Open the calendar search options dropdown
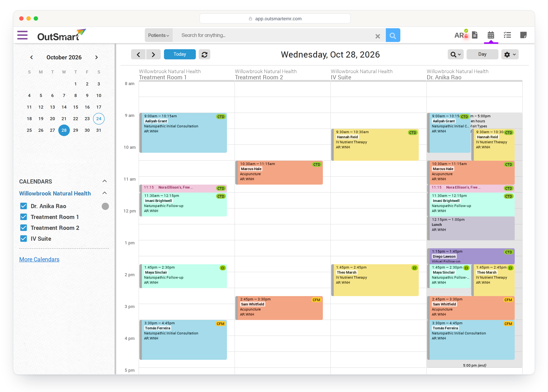The width and height of the screenshot is (548, 392). click(x=455, y=54)
